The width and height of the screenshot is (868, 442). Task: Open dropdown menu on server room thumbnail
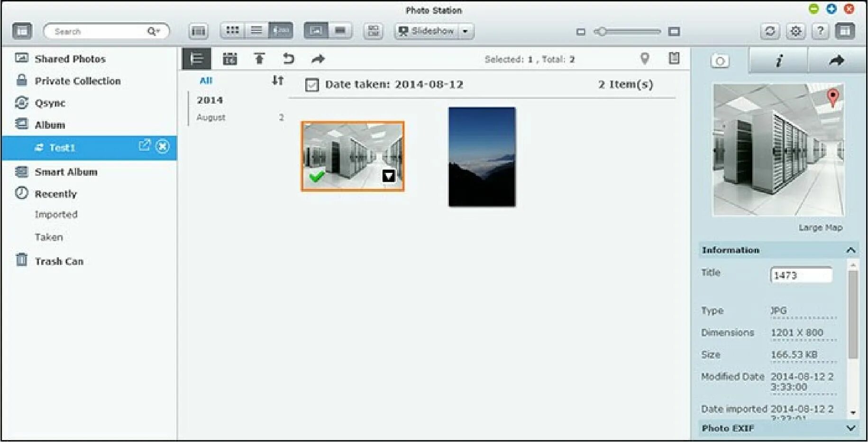[389, 176]
